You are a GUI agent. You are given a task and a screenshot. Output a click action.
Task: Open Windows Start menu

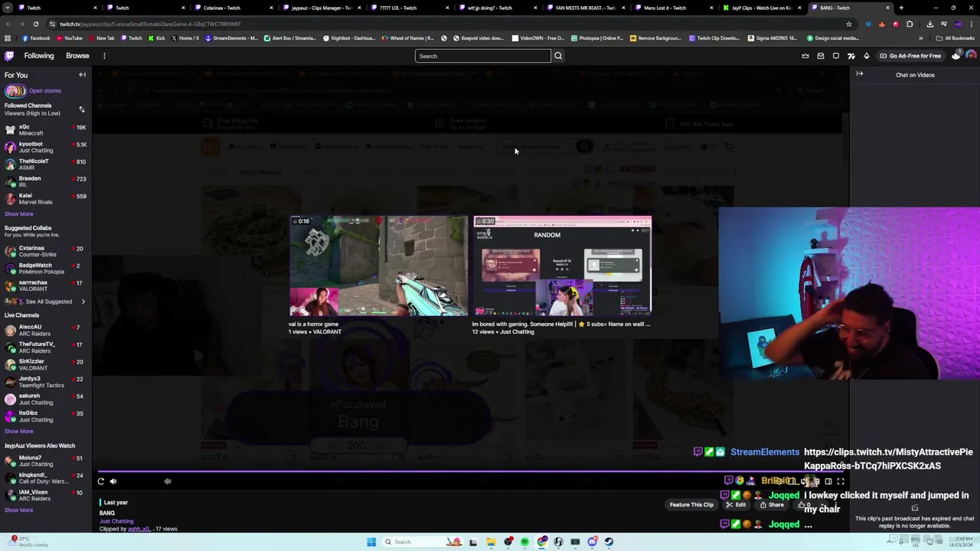[x=371, y=542]
